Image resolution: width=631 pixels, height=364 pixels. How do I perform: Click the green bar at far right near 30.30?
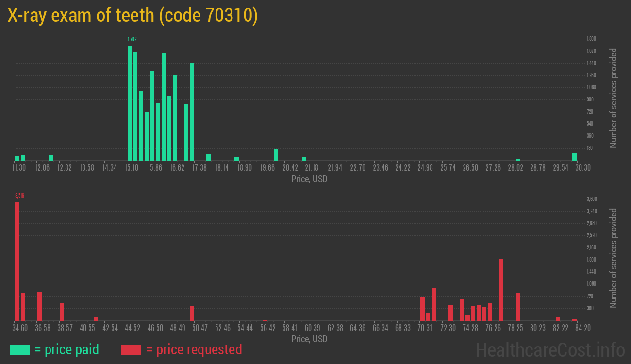click(x=574, y=156)
